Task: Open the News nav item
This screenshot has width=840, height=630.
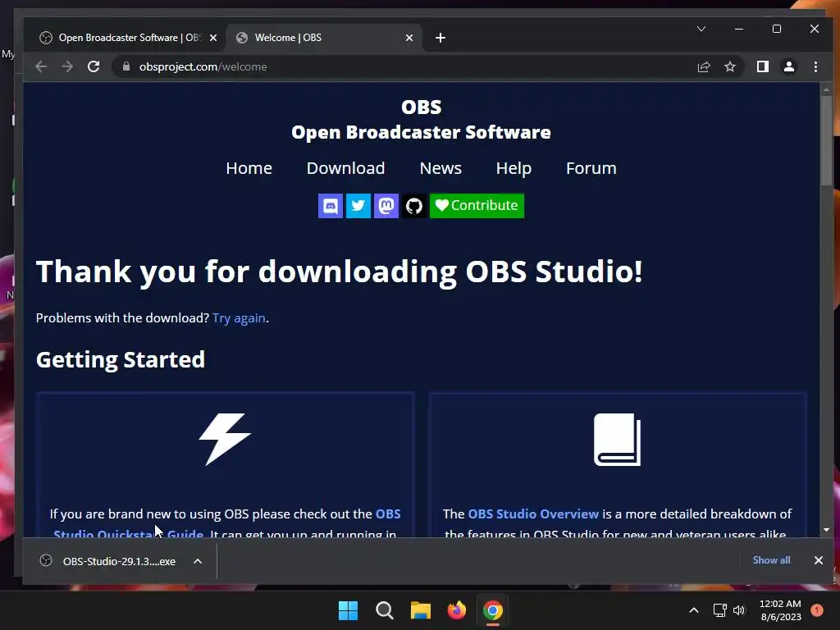Action: tap(441, 168)
